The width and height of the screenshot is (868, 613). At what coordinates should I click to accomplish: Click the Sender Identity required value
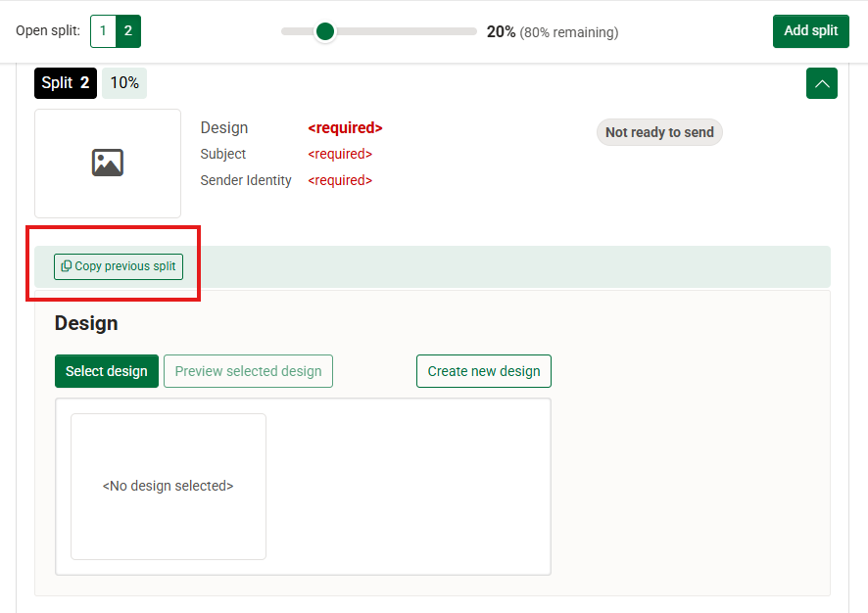point(340,180)
